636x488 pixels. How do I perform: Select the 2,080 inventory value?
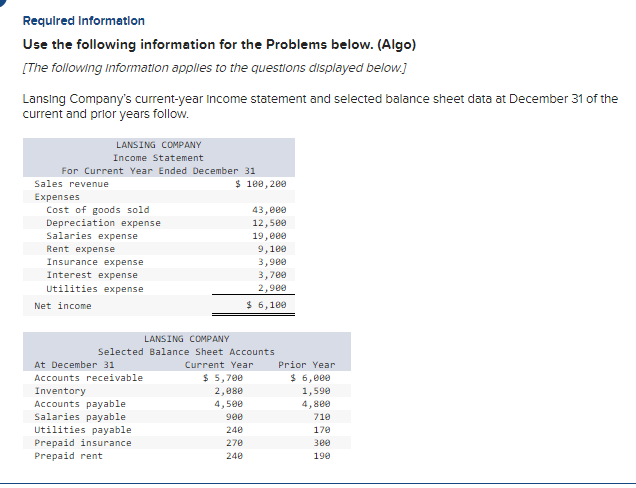coord(229,391)
